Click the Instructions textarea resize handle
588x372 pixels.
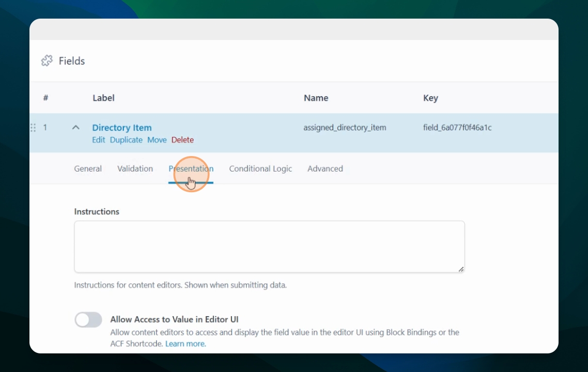[x=461, y=269]
